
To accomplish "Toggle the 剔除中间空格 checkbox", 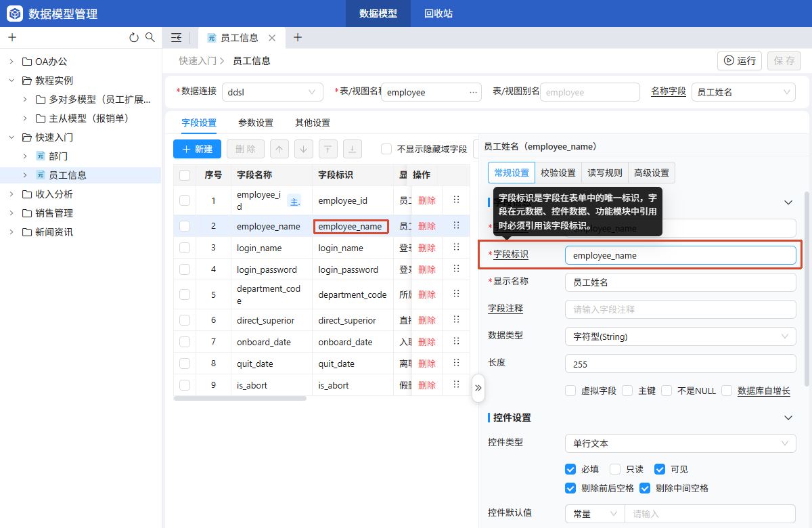I will 645,488.
